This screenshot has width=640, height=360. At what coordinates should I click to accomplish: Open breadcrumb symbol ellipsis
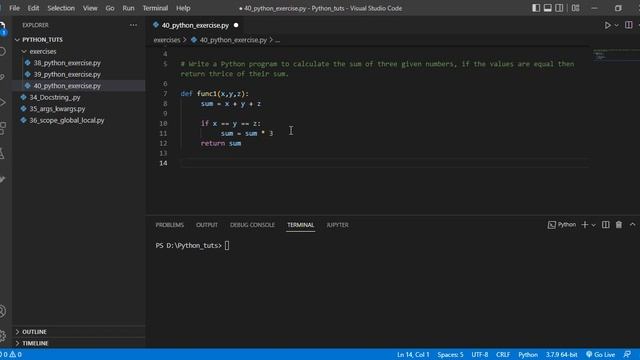278,40
